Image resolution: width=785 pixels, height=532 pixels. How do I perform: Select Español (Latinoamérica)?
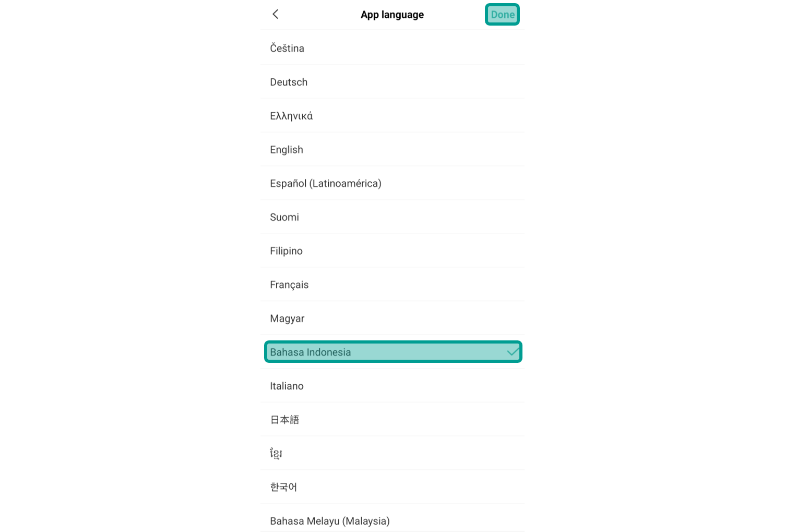click(x=392, y=183)
